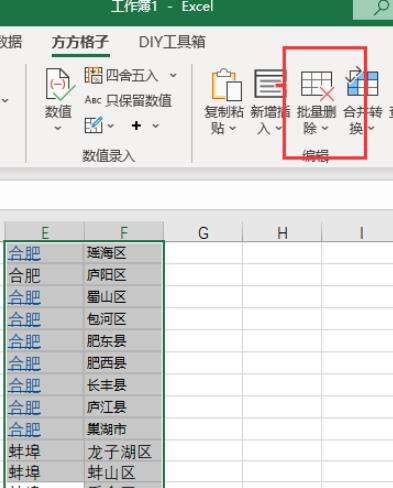Open the 合肥 link beside 肥西县
The height and width of the screenshot is (488, 393).
tap(24, 363)
